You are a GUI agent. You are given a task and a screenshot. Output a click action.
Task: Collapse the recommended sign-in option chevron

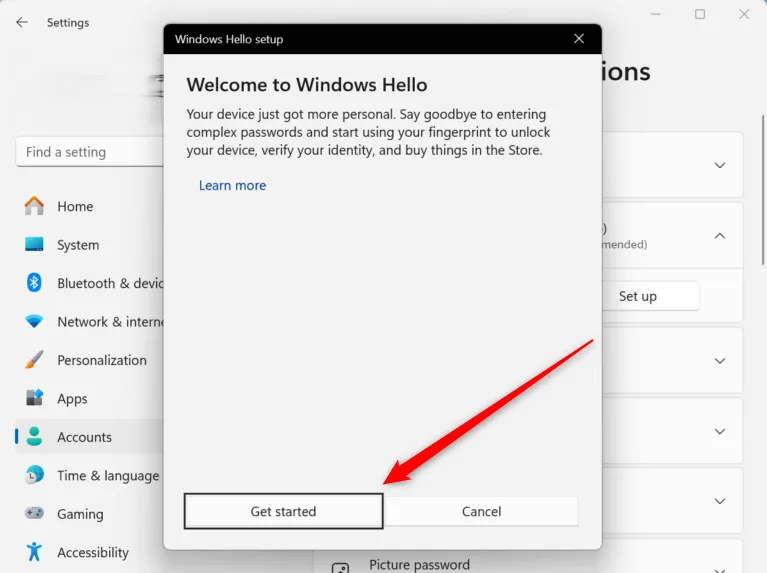coord(720,236)
